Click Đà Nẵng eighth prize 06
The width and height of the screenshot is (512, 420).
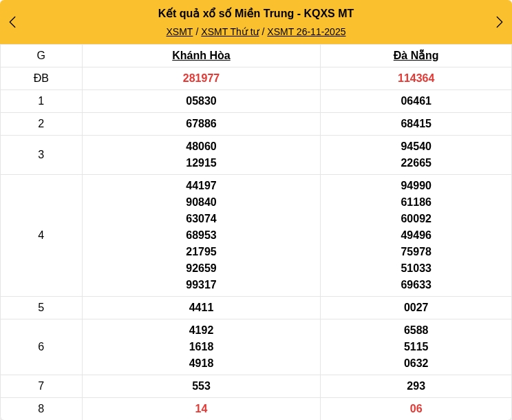(416, 409)
